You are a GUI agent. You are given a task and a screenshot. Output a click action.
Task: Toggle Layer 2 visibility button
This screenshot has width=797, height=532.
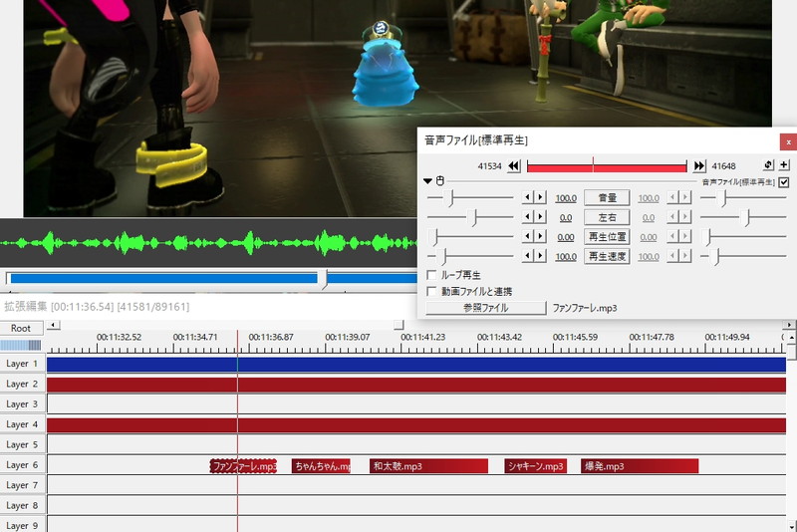pyautogui.click(x=22, y=384)
